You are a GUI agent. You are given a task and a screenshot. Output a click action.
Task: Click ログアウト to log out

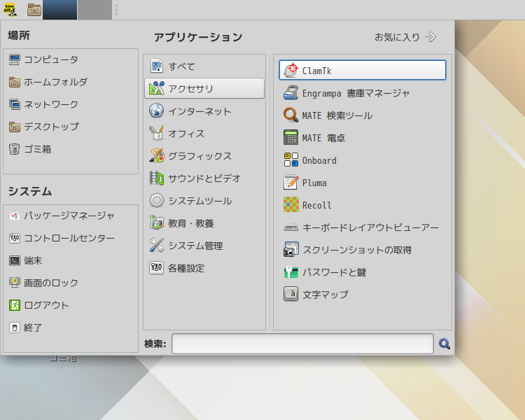71,305
